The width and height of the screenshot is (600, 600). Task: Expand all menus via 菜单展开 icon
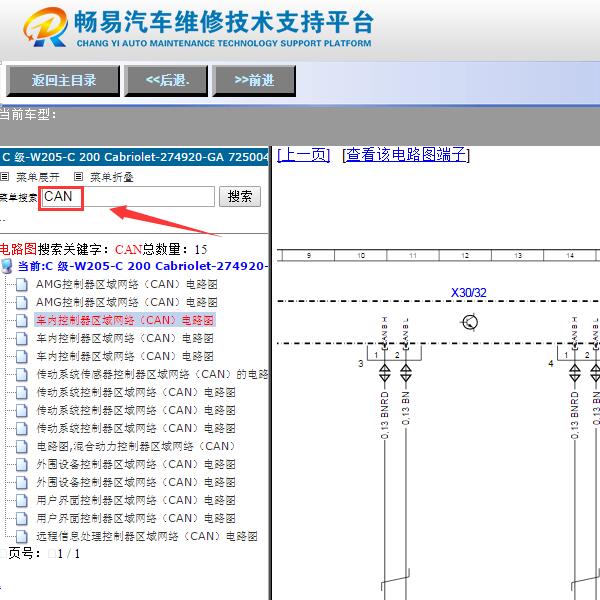[5, 177]
